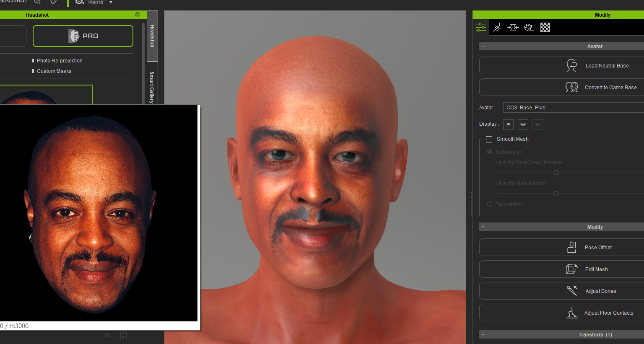Screen dimensions: 644x344
Task: Click Convert to Game Base button
Action: pyautogui.click(x=562, y=87)
